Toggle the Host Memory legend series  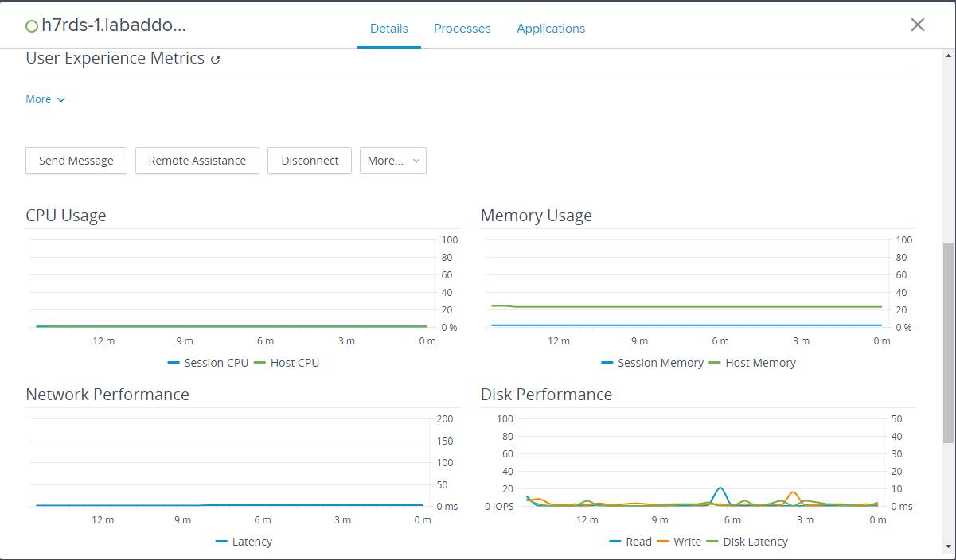tap(752, 363)
